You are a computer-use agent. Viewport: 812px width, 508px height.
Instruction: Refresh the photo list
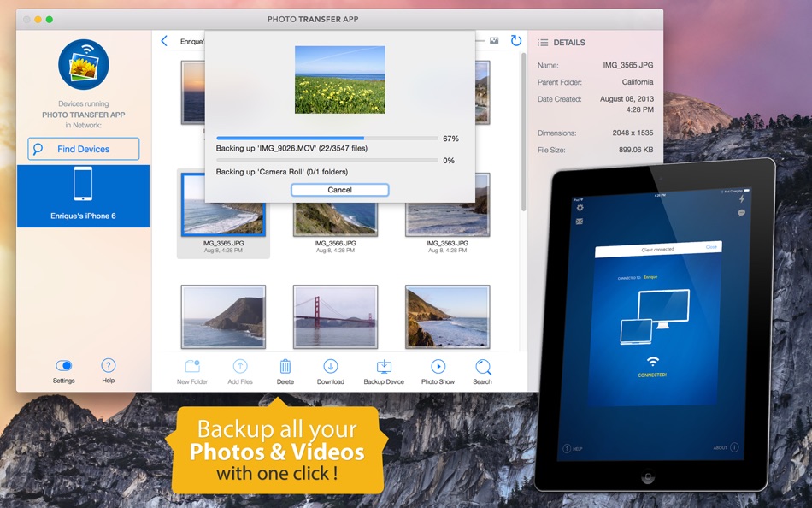click(514, 39)
